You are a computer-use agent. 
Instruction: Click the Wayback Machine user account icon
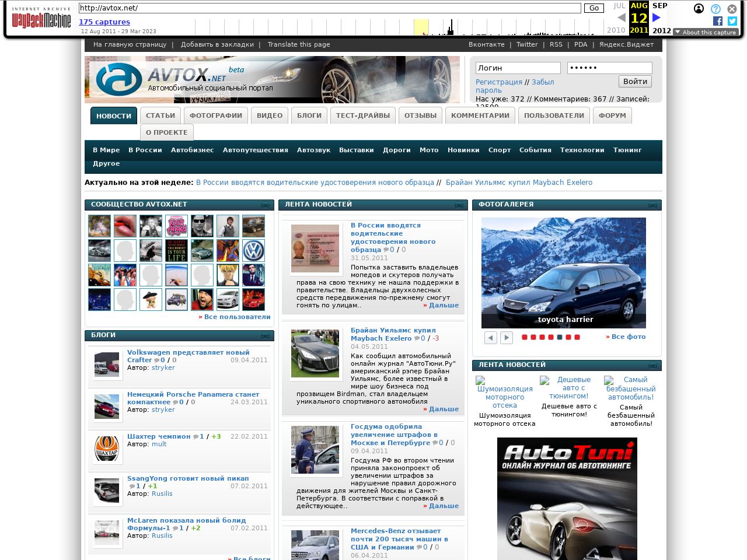point(699,9)
